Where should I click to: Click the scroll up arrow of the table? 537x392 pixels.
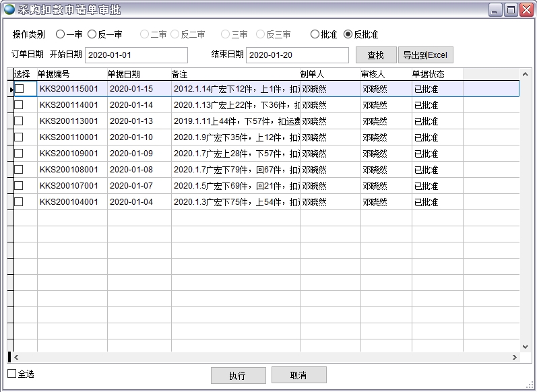[524, 74]
